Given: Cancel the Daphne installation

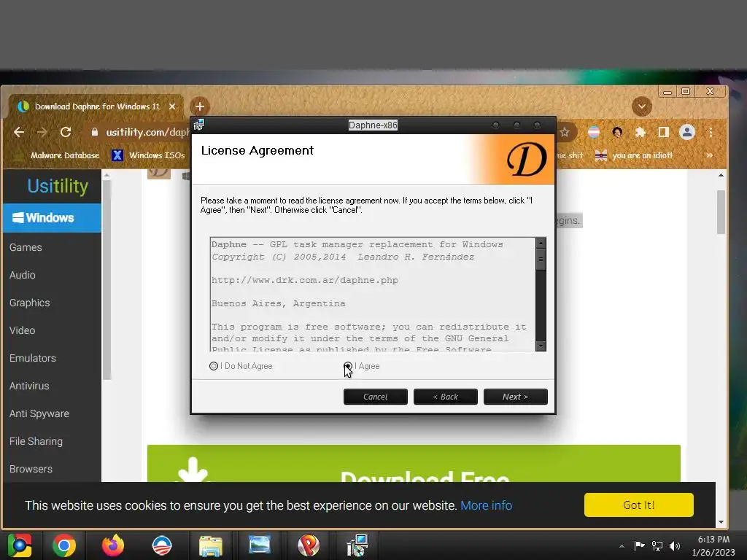Looking at the screenshot, I should 375,397.
